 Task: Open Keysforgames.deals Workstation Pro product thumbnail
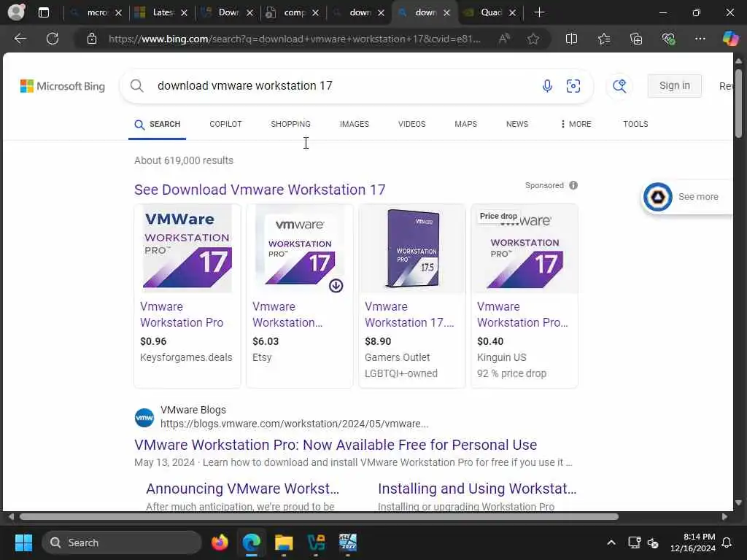click(x=187, y=249)
